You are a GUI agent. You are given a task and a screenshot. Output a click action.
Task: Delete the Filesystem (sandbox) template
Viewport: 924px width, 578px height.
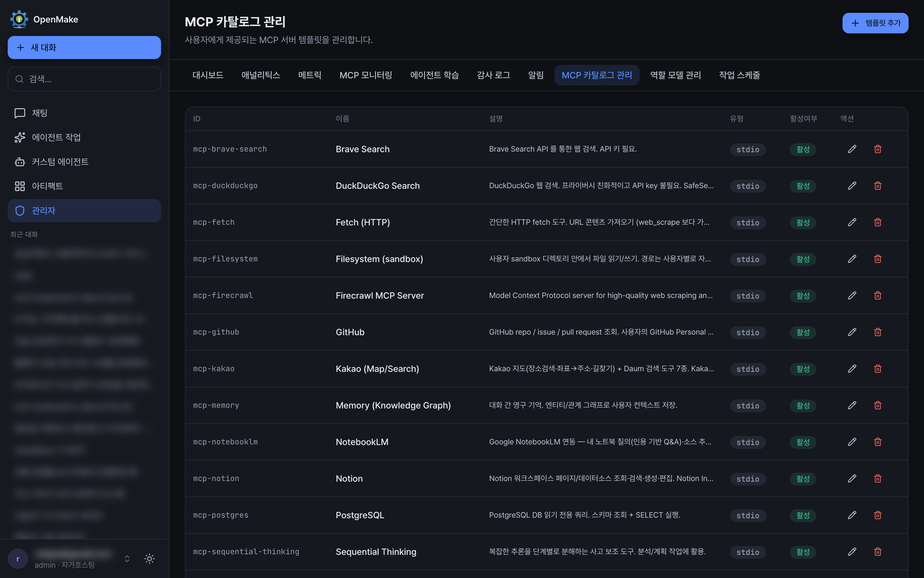[x=877, y=259]
